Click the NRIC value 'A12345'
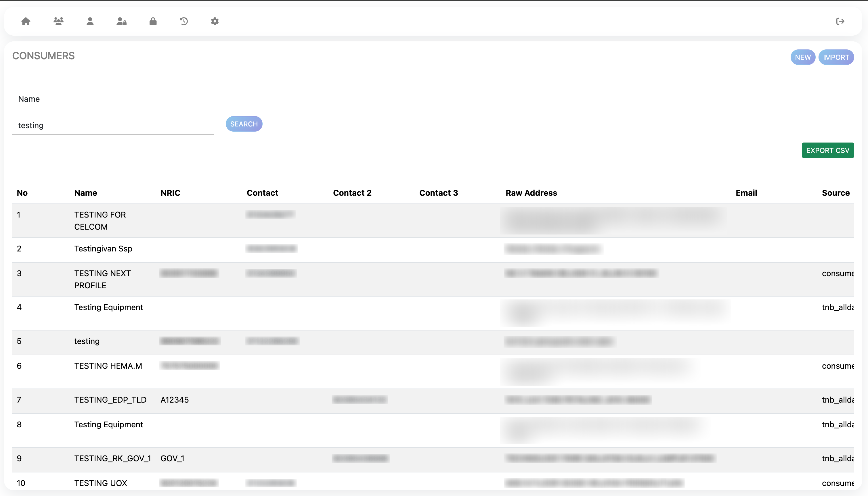 (x=175, y=400)
